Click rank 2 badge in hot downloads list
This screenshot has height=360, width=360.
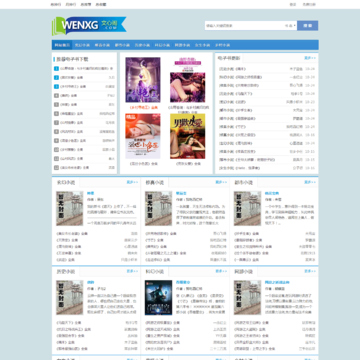56,77
